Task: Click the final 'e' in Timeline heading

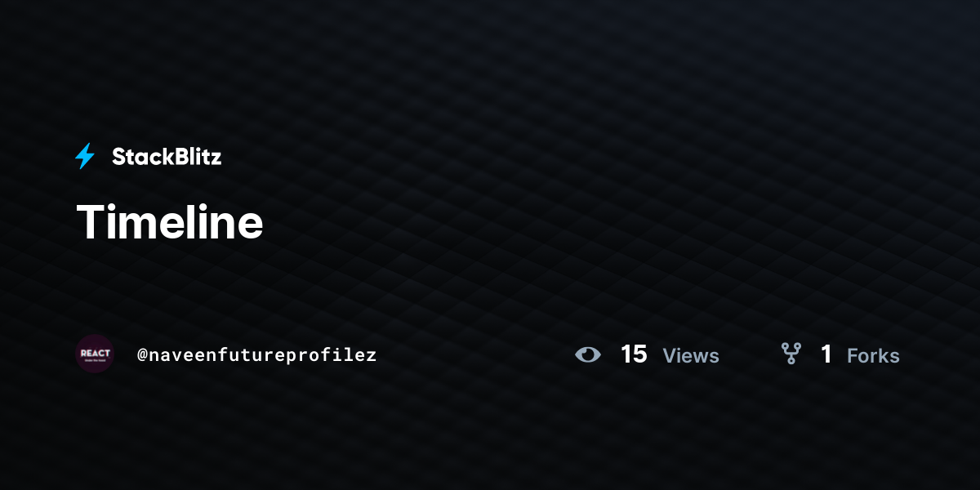Action: [250, 226]
